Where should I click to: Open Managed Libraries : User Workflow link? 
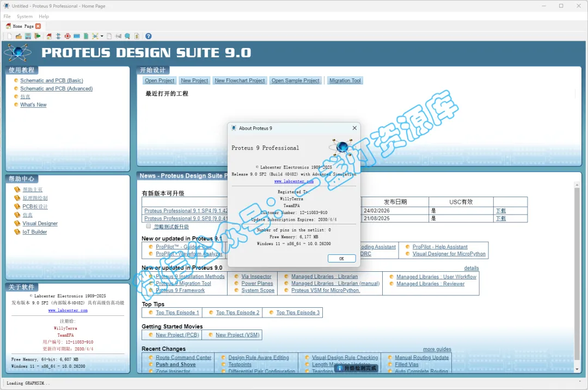click(x=436, y=277)
